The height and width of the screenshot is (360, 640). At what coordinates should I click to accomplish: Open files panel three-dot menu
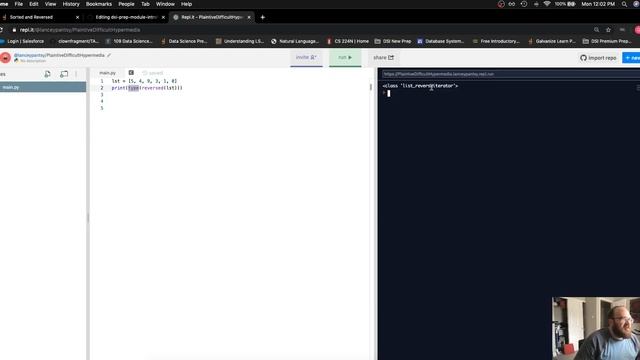click(x=76, y=74)
